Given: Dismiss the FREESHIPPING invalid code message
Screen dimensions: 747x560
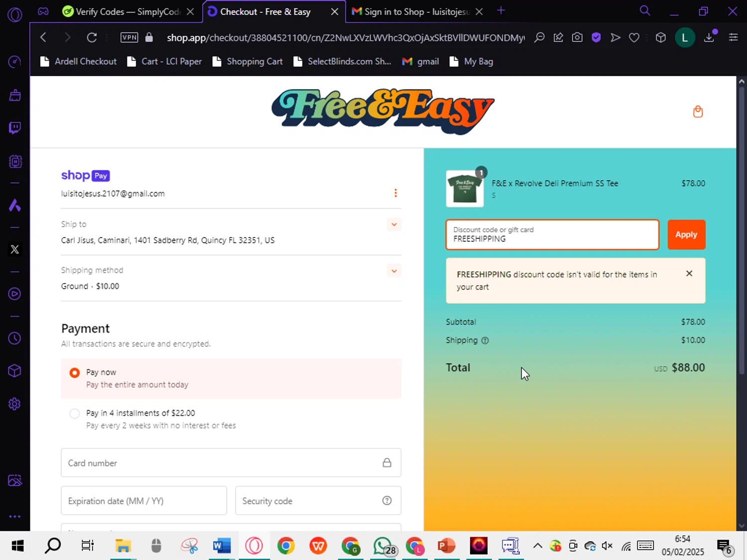Looking at the screenshot, I should pos(689,273).
